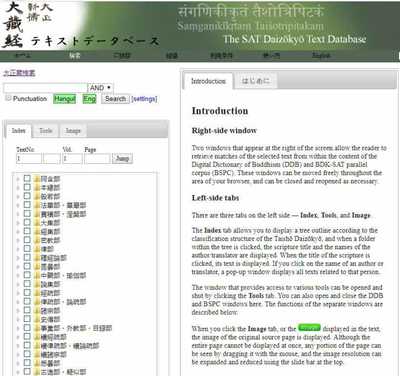Open the AND operator dropdown
This screenshot has width=400, height=376.
(x=101, y=88)
